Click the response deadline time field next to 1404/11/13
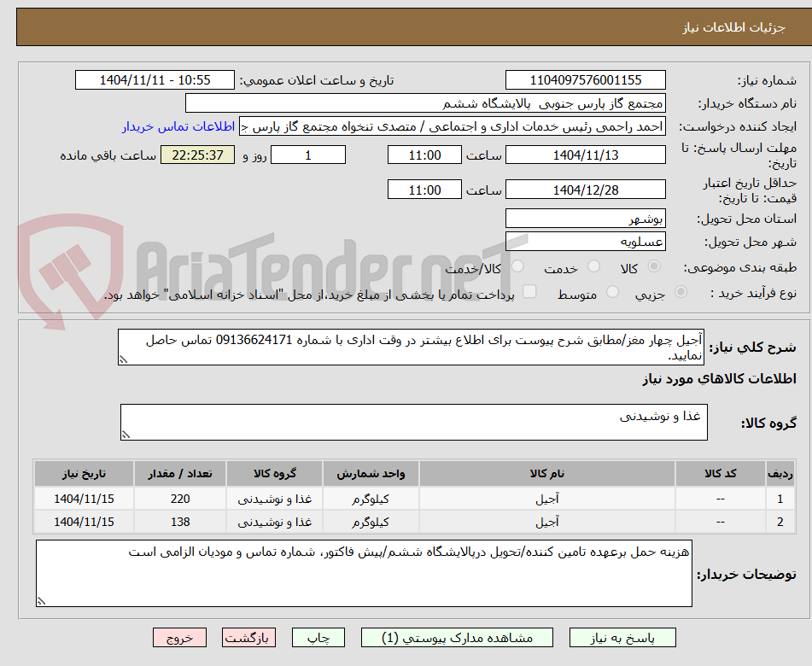Viewport: 812px width, 666px height. coord(424,155)
